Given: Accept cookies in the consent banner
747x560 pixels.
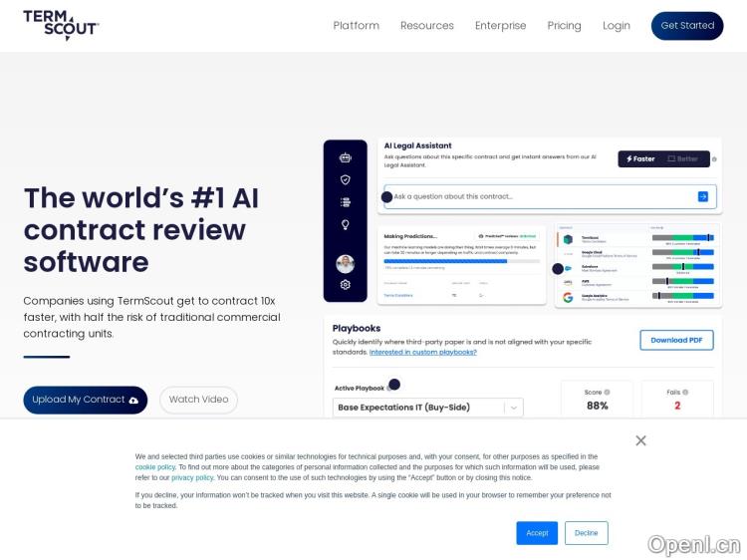Looking at the screenshot, I should coord(537,533).
